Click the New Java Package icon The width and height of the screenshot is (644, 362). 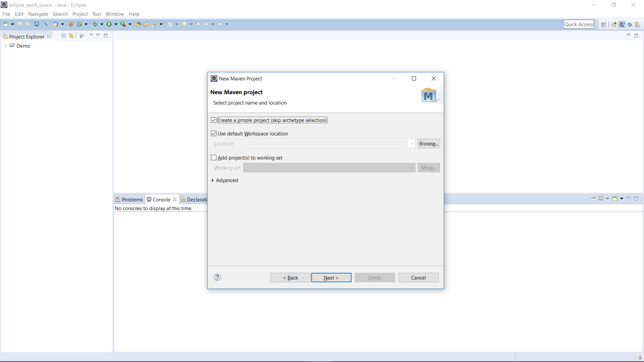(x=71, y=24)
